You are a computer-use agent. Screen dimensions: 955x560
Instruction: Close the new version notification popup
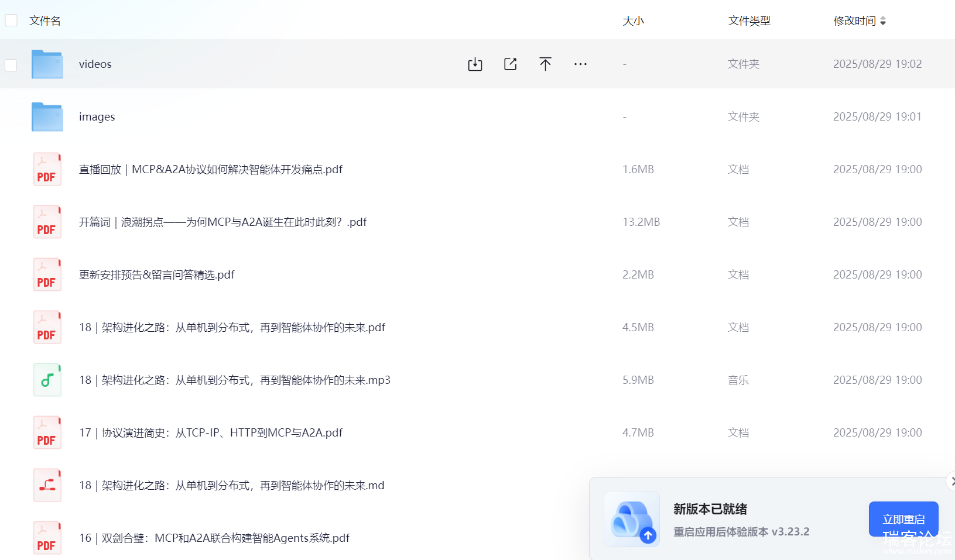(x=951, y=482)
